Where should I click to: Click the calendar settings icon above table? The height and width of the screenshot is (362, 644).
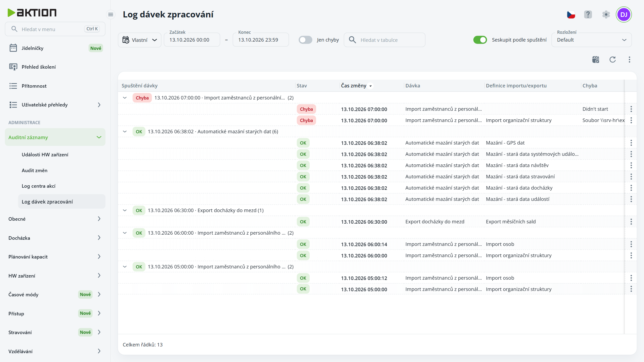pyautogui.click(x=596, y=60)
